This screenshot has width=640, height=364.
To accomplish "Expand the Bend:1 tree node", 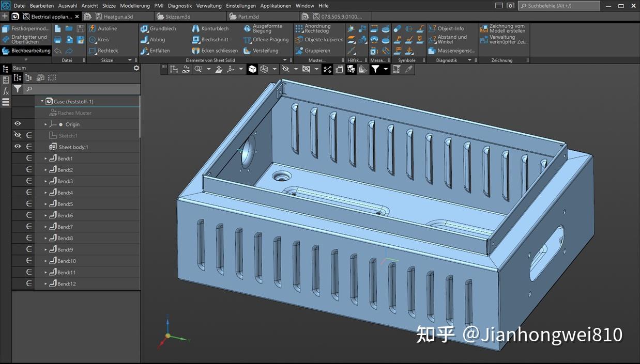I will [45, 158].
